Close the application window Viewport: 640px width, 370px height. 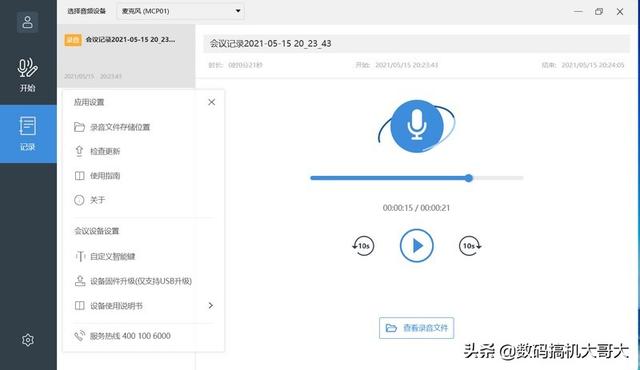(620, 11)
